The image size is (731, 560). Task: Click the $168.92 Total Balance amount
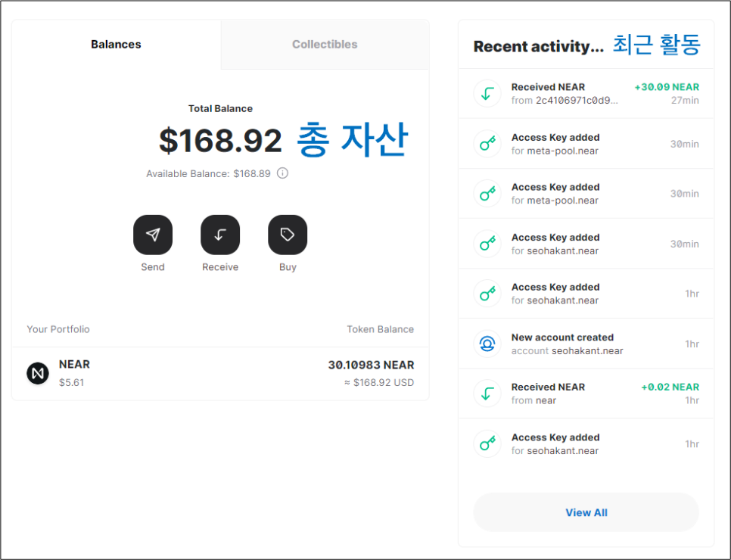click(220, 141)
